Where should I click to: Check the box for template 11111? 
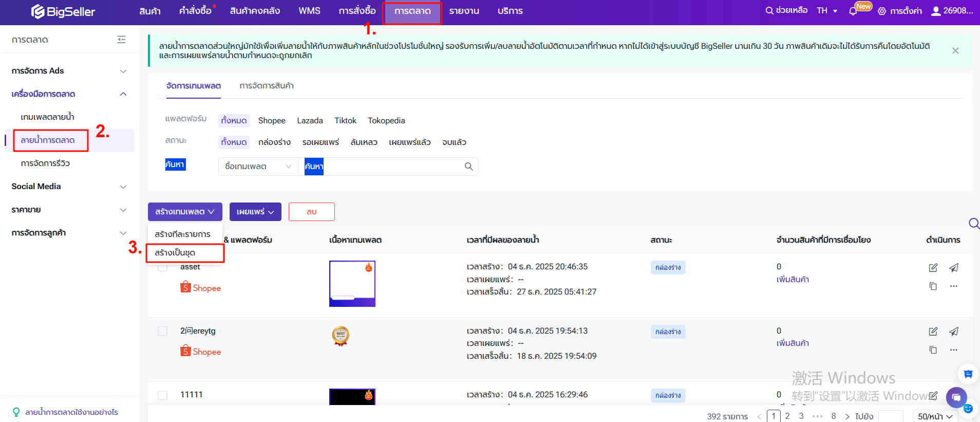163,395
